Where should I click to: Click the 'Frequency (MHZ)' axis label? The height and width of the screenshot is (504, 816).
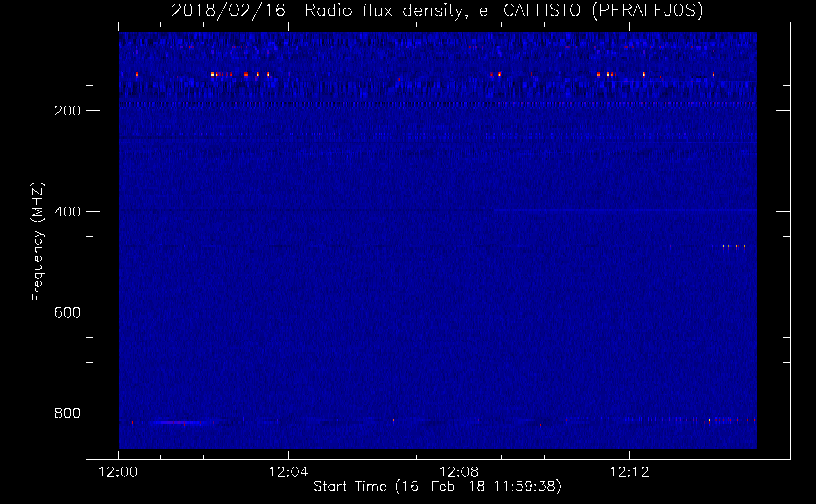tap(38, 242)
